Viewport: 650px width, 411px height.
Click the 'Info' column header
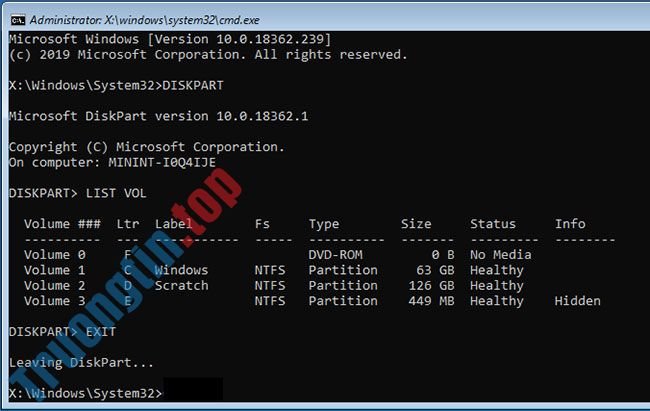coord(570,224)
